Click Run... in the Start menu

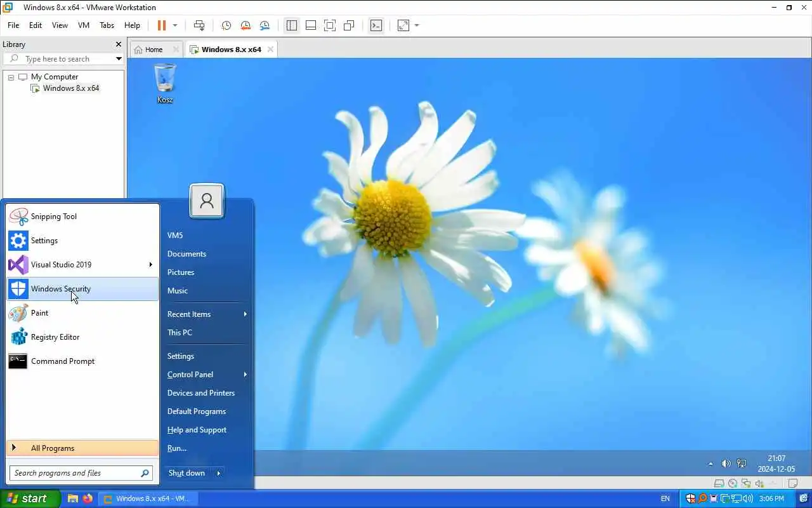pyautogui.click(x=177, y=448)
